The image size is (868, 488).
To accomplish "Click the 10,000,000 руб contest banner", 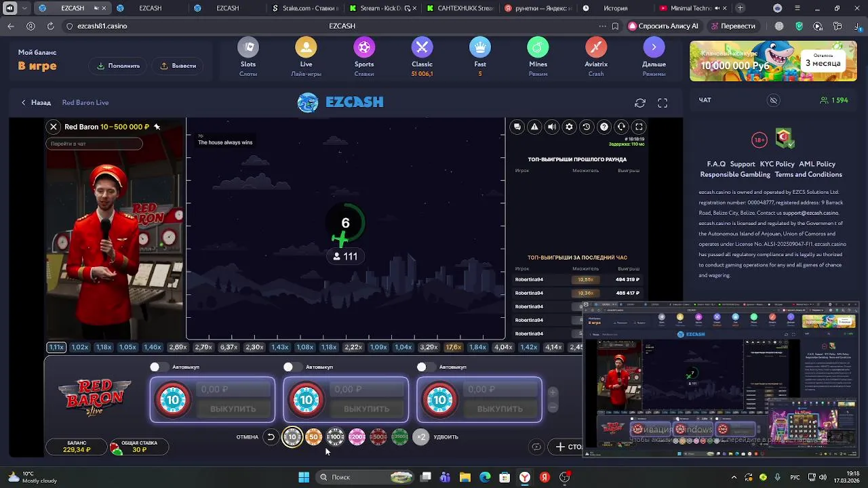I will pos(772,61).
